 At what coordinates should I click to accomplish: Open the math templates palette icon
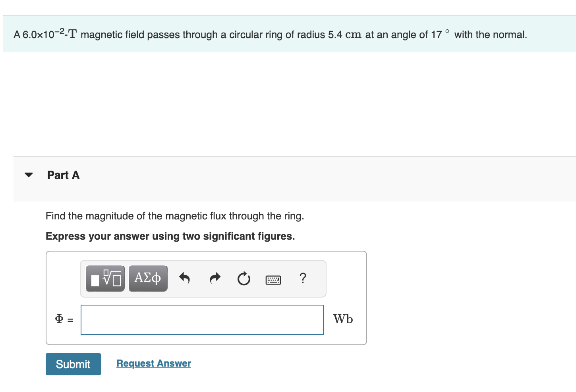105,278
